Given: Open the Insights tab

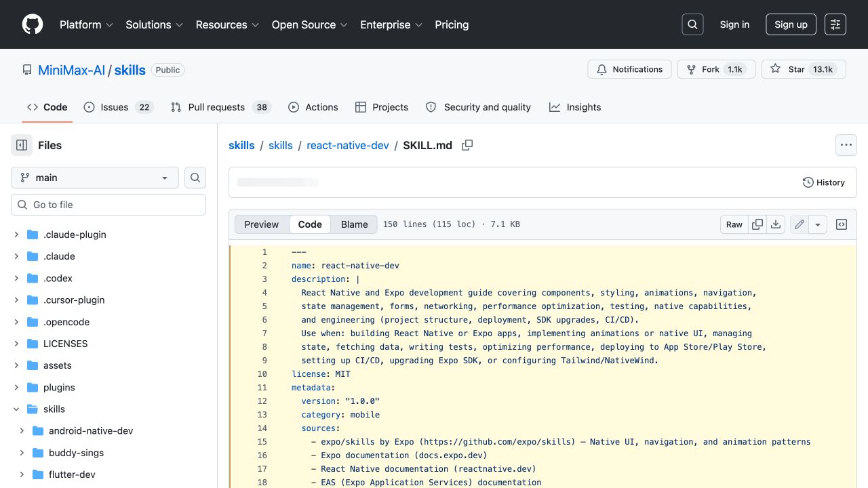Looking at the screenshot, I should click(575, 107).
